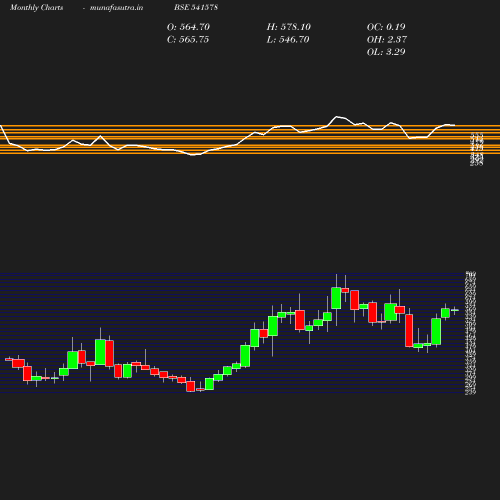500x500 pixels.
Task: Click the 'munafasutra.in' site label
Action: click(116, 7)
